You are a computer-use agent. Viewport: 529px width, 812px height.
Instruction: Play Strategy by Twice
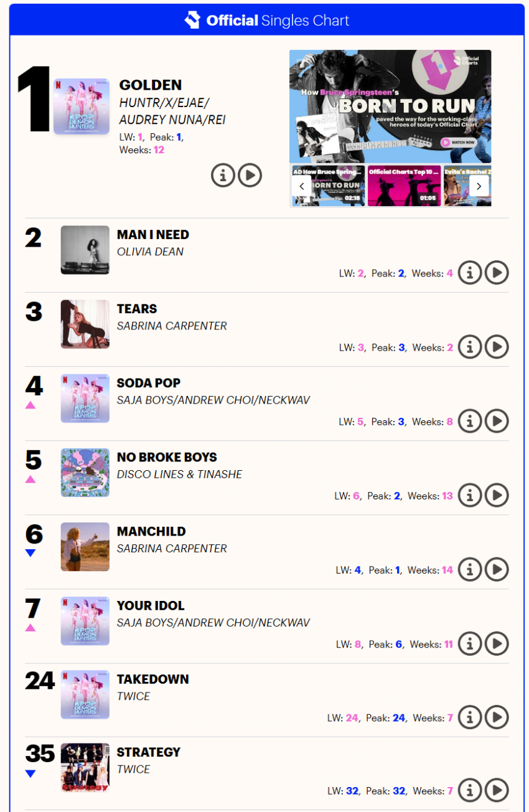(497, 790)
